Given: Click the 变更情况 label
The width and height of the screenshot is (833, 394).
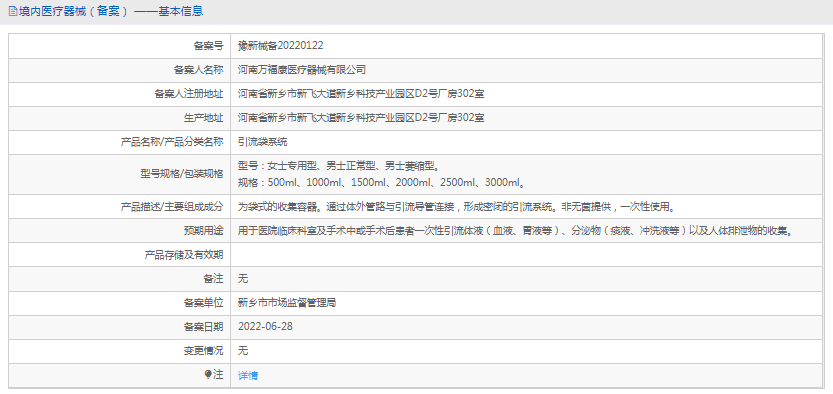Looking at the screenshot, I should 203,351.
